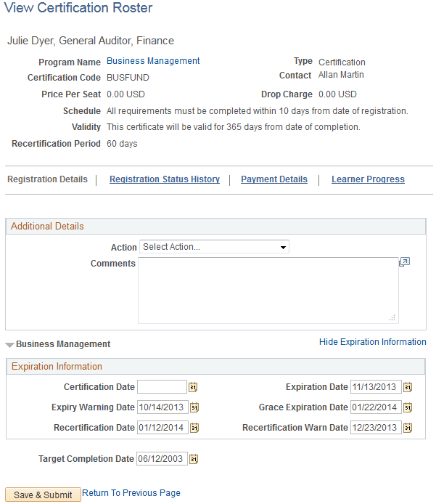Collapse the Business Management section
Screen dimensions: 436x504
[9, 345]
